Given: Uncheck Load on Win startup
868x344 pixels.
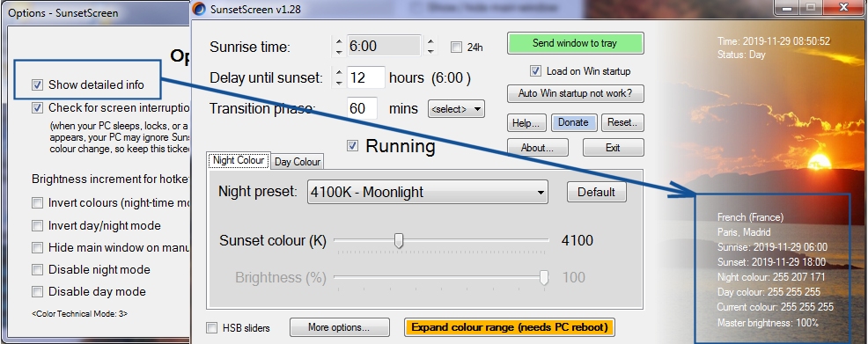Looking at the screenshot, I should [535, 70].
